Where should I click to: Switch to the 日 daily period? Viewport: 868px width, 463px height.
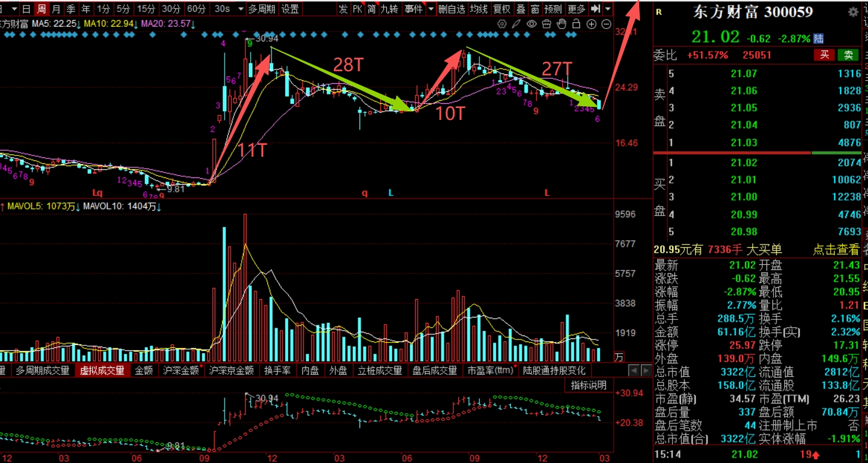26,9
